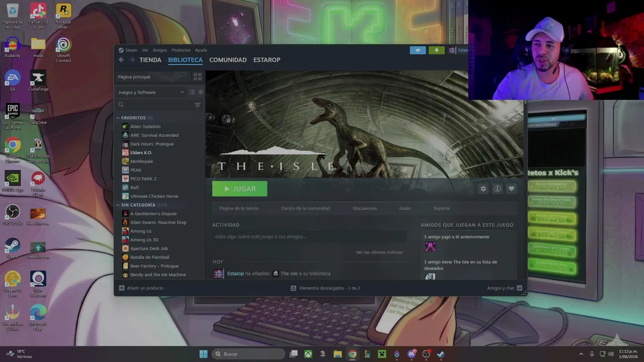The width and height of the screenshot is (644, 362).
Task: Open File Explorer on the taskbar
Action: [338, 354]
